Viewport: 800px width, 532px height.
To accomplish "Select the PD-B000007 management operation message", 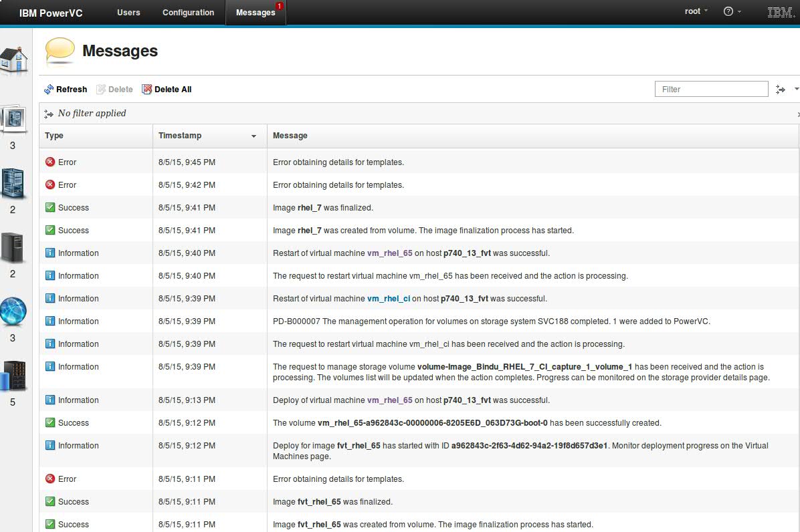I will pyautogui.click(x=492, y=321).
